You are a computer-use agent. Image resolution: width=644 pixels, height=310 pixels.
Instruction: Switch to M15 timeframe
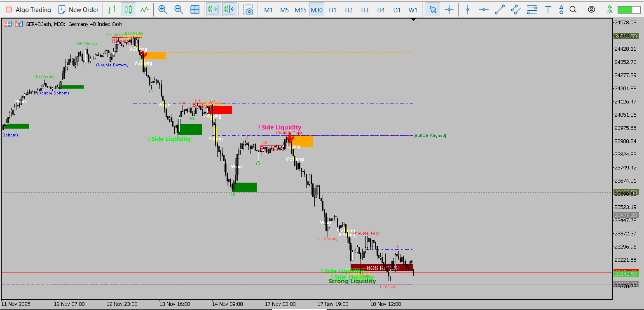pos(300,10)
